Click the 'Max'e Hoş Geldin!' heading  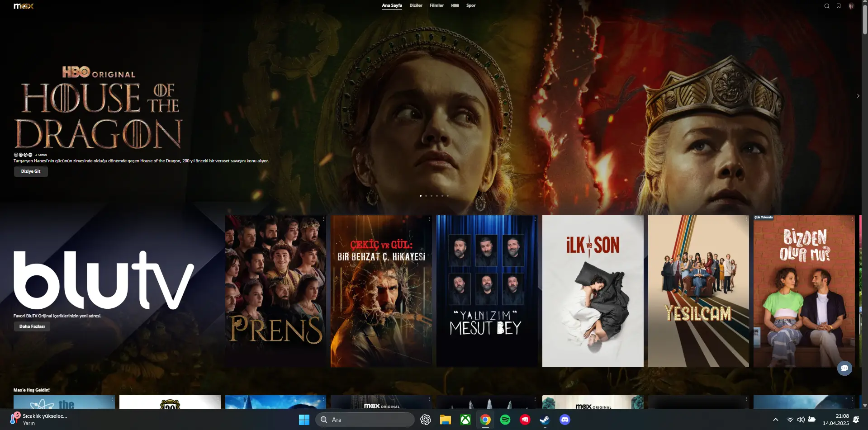pos(32,390)
